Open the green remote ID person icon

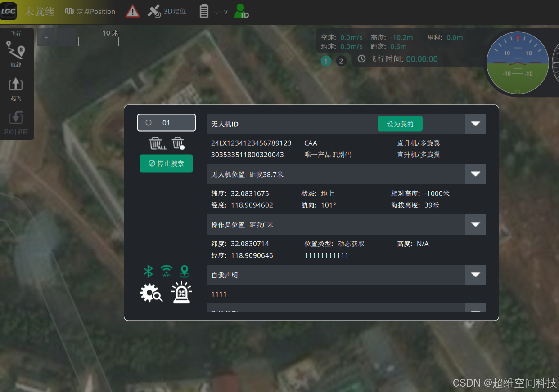[242, 11]
